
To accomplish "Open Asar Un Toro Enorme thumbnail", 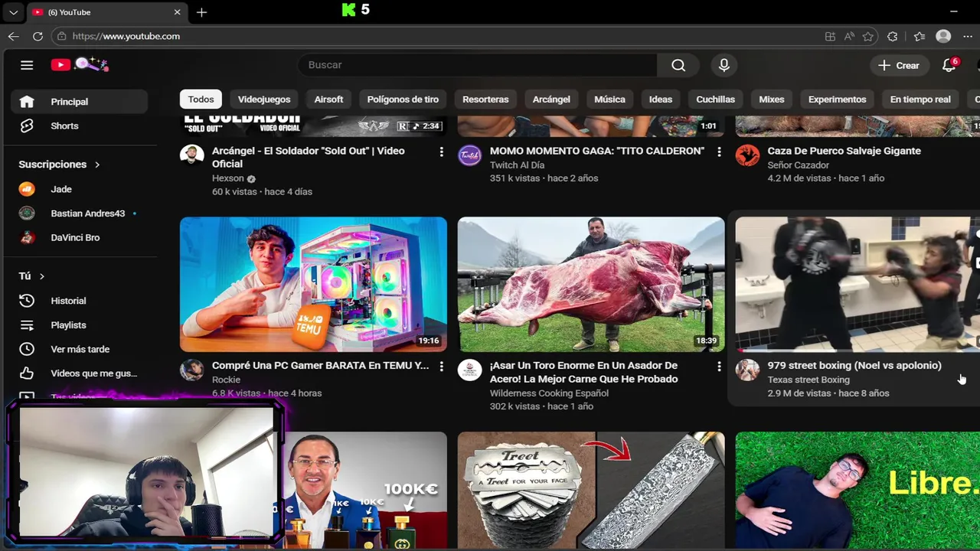I will click(x=591, y=285).
